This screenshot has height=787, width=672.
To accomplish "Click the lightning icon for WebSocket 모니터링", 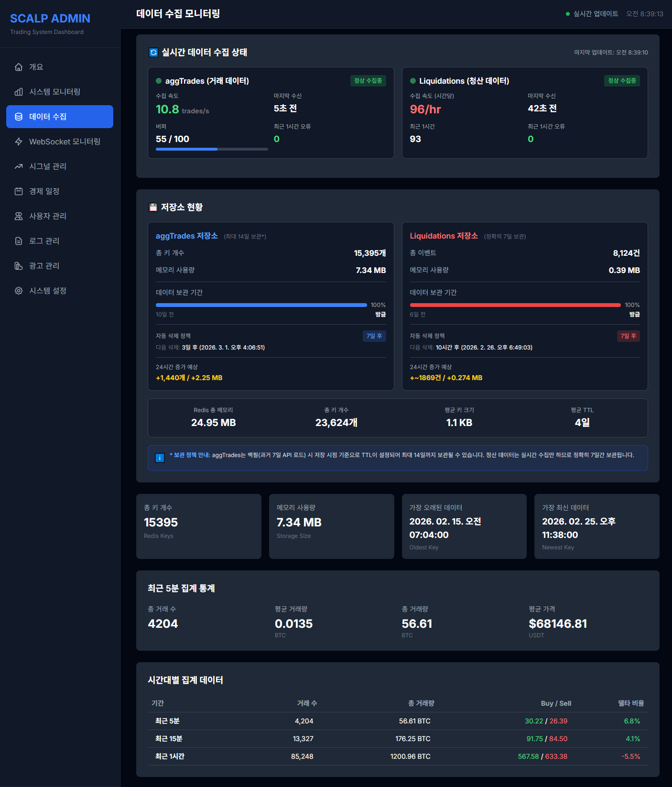I will pos(19,142).
